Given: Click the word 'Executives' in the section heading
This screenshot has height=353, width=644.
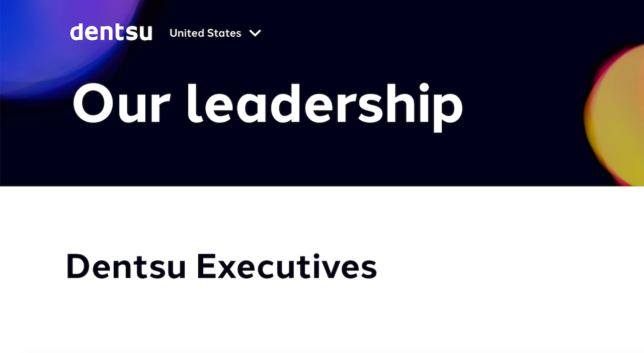Looking at the screenshot, I should pyautogui.click(x=287, y=267).
